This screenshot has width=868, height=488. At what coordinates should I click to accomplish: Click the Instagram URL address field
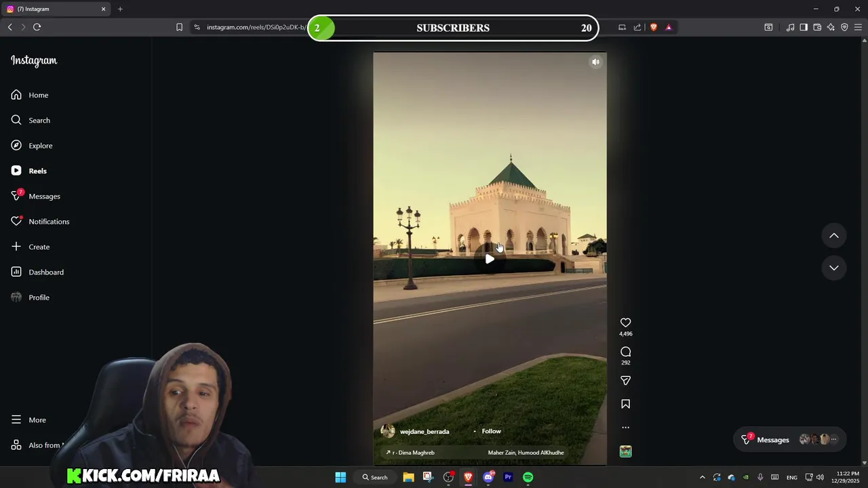coord(256,27)
